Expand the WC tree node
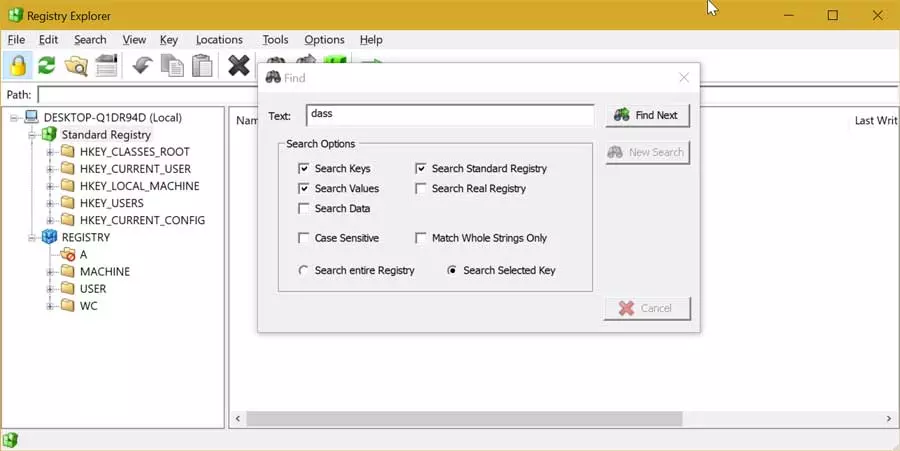The width and height of the screenshot is (900, 451). pos(50,306)
